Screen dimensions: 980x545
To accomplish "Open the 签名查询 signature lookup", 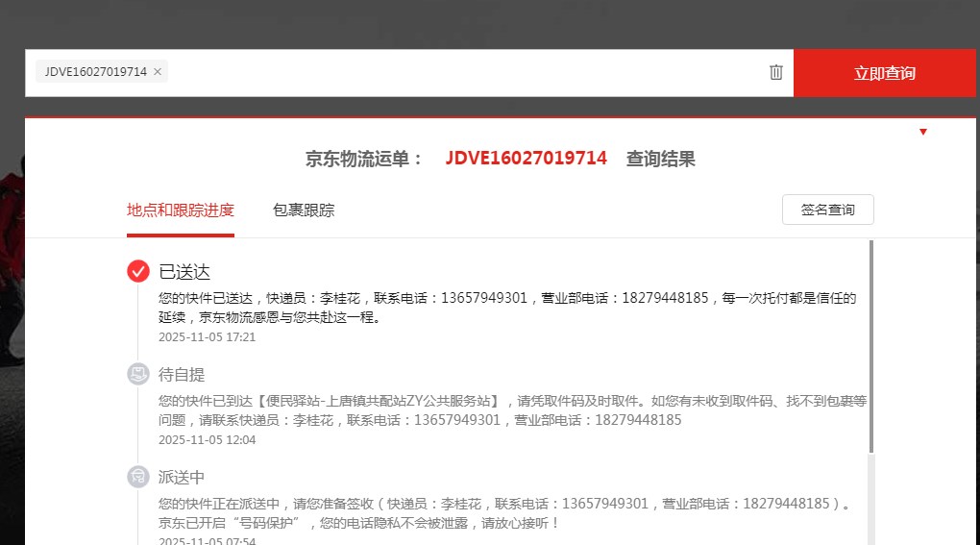I will 827,210.
